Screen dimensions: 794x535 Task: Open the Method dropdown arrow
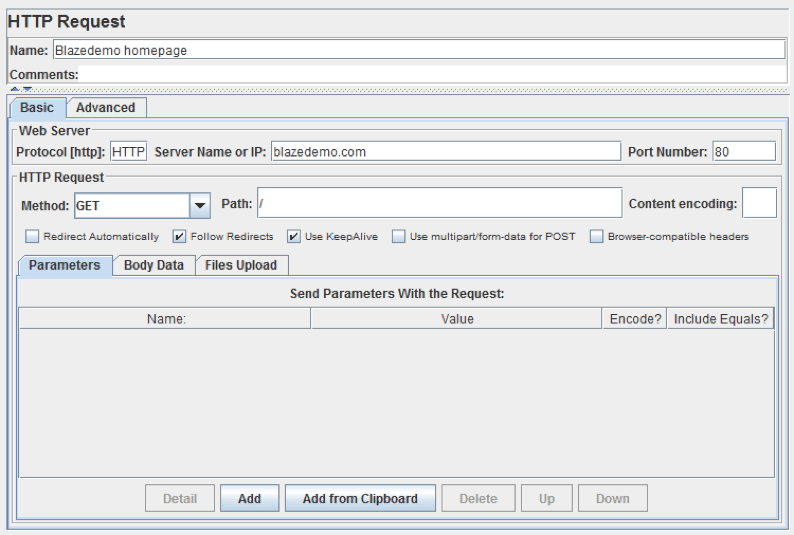click(200, 205)
